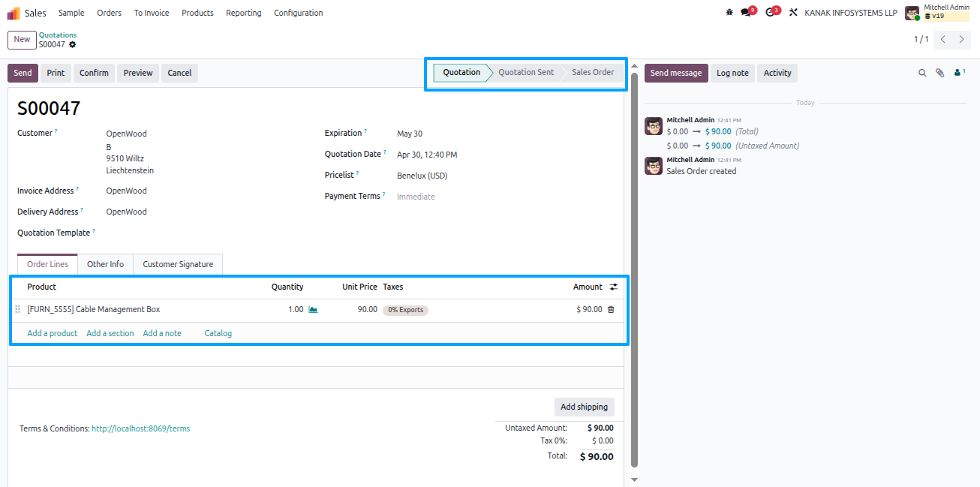Set status to Sales Order
980x487 pixels.
click(x=593, y=72)
